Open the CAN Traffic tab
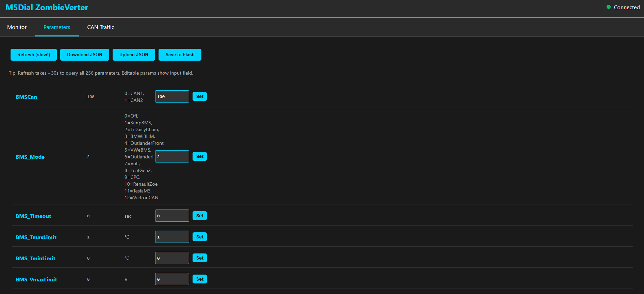644x294 pixels. [101, 27]
